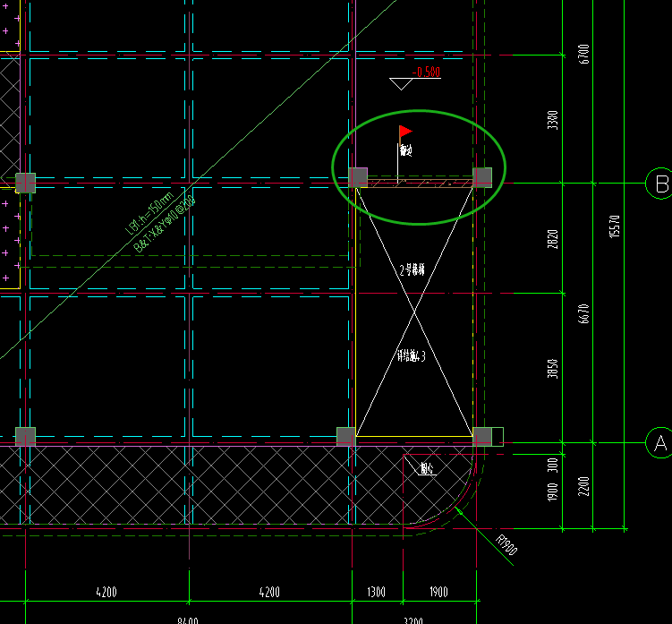Screen dimensions: 672x624
Task: Click the 3380 vertical dimension text
Action: pyautogui.click(x=553, y=120)
